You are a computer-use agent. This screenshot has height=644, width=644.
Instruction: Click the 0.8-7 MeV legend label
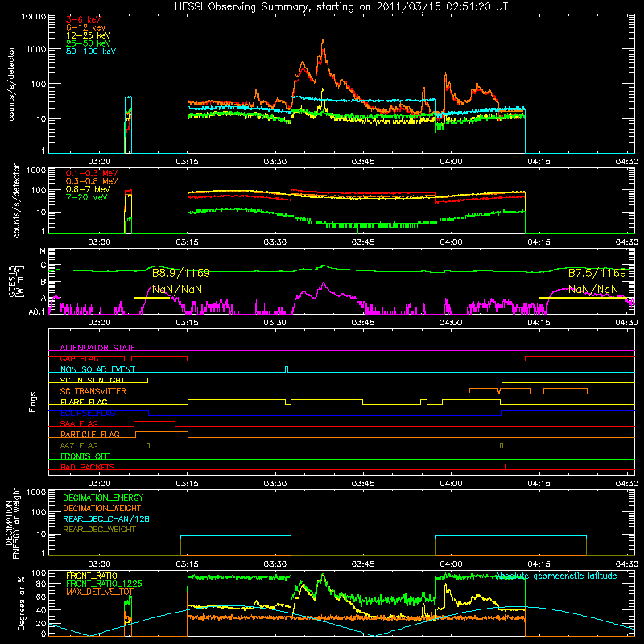coord(88,189)
